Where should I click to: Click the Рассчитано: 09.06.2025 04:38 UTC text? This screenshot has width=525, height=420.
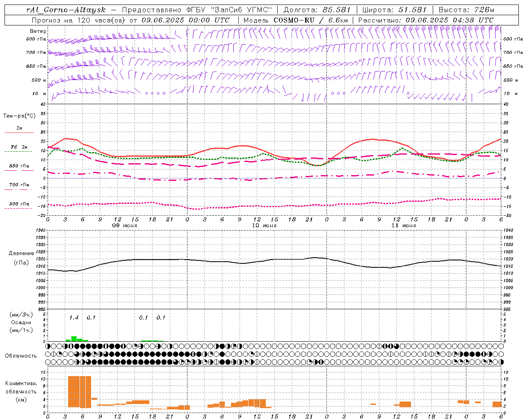(x=426, y=20)
